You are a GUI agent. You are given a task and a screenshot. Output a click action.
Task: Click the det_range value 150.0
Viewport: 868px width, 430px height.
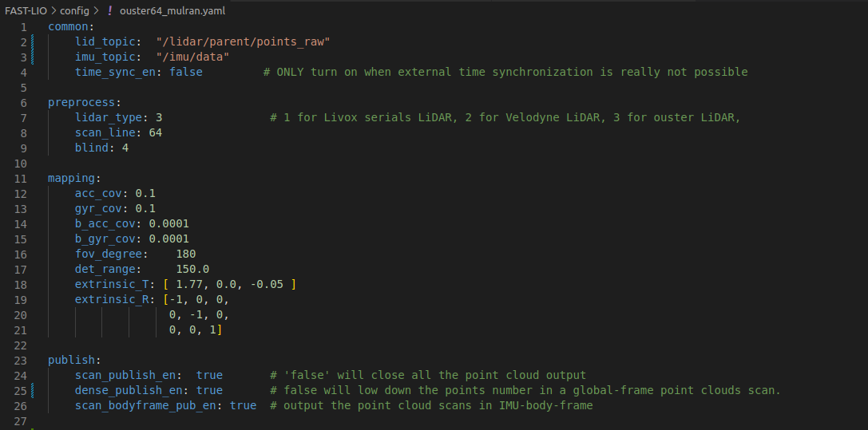192,269
